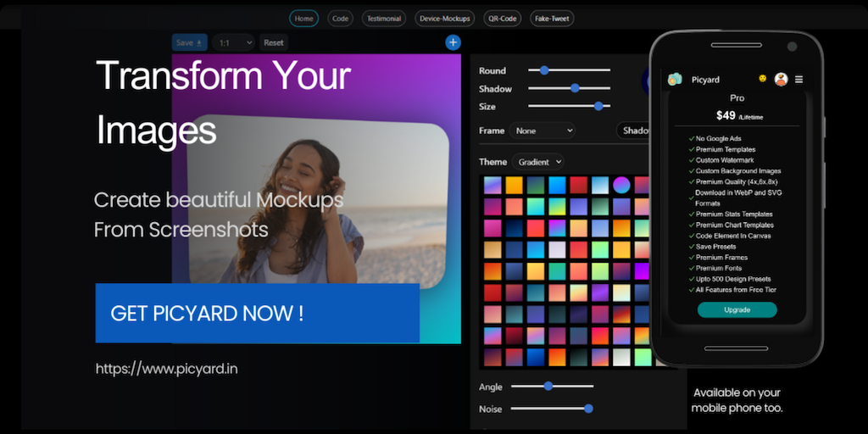Click the Save button
868x434 pixels.
click(x=189, y=42)
